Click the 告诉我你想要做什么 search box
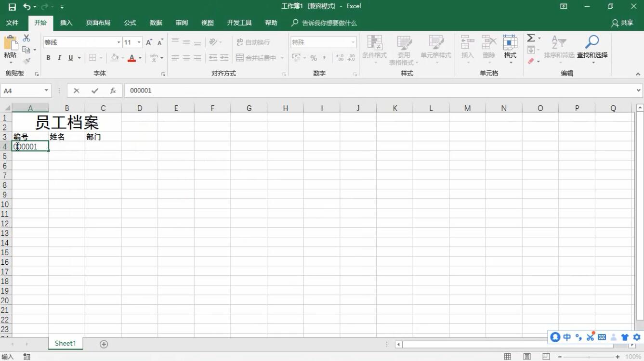This screenshot has width=644, height=361. (x=324, y=23)
